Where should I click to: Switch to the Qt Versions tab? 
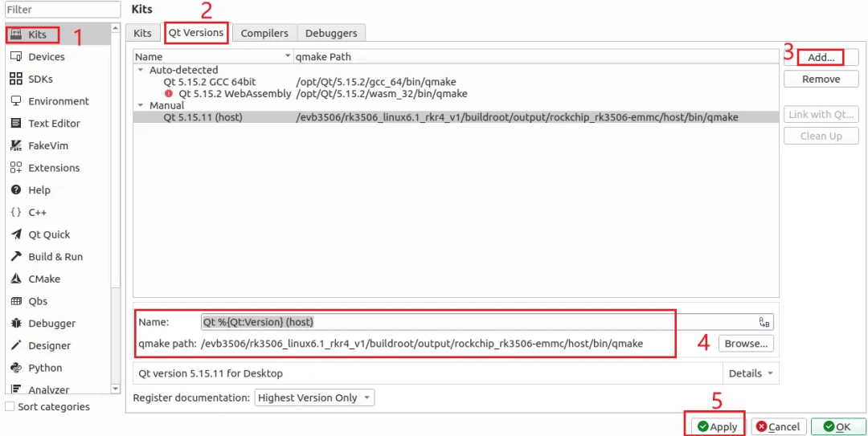click(196, 33)
